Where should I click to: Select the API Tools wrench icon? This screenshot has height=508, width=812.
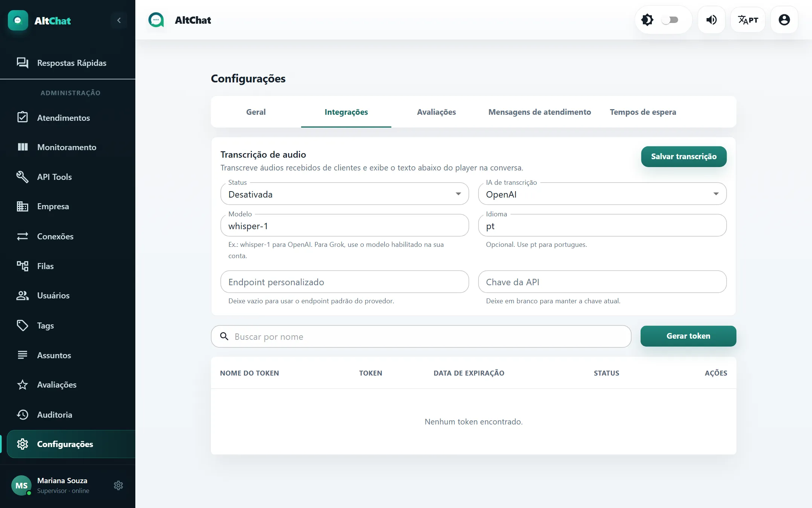click(23, 177)
